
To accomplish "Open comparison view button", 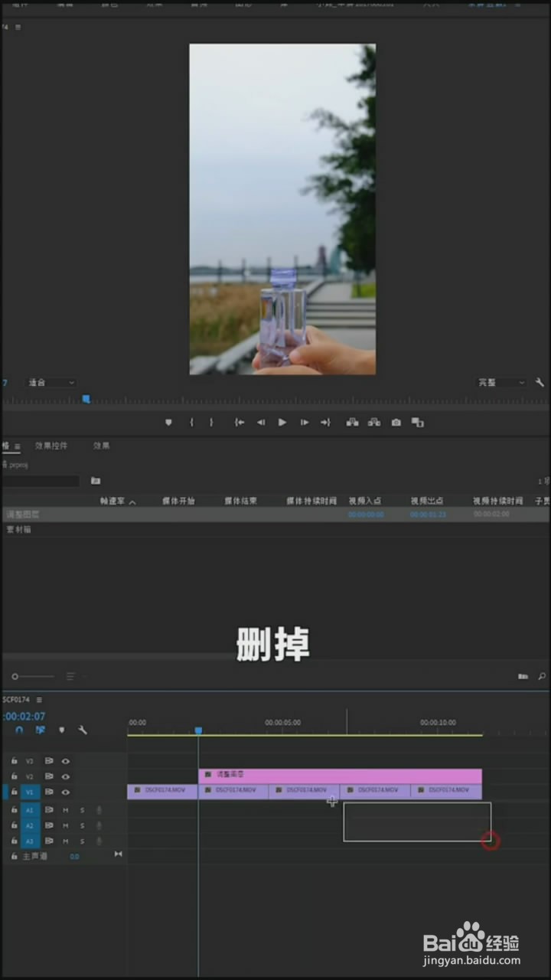I will click(x=418, y=423).
